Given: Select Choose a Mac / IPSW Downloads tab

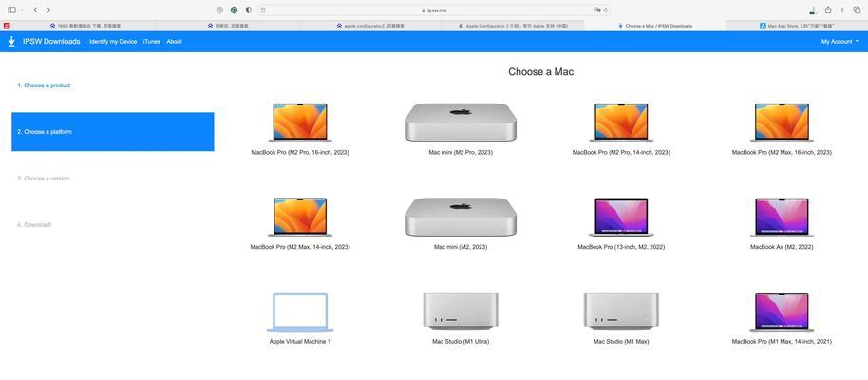Looking at the screenshot, I should [x=655, y=26].
